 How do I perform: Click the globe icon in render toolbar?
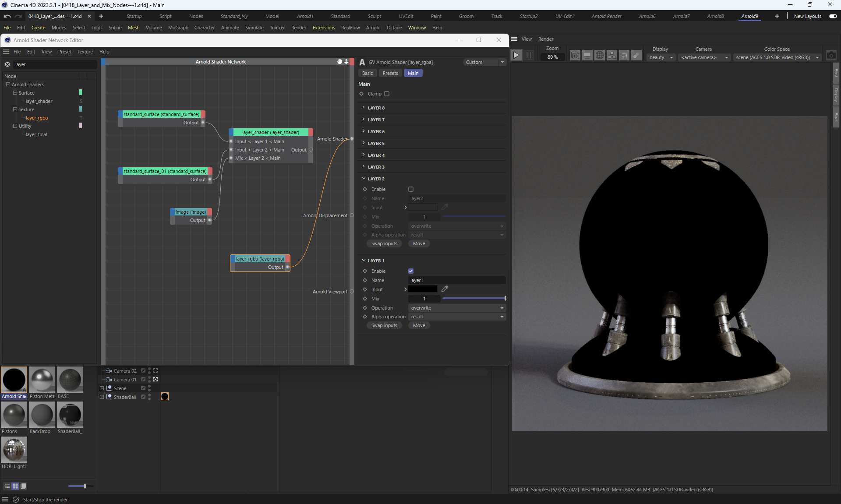(600, 56)
